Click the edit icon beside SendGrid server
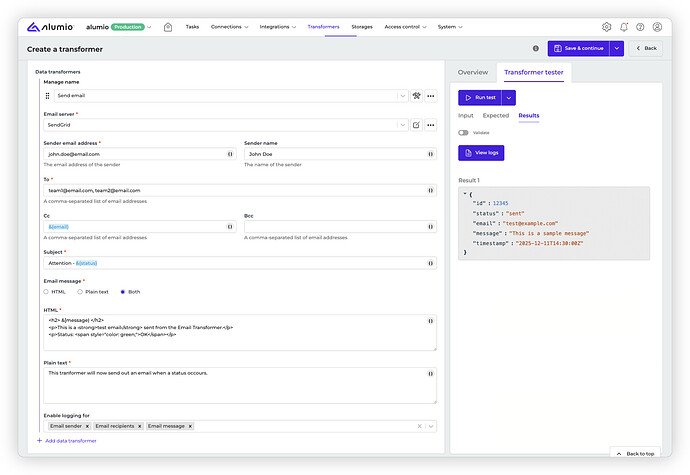 [416, 125]
